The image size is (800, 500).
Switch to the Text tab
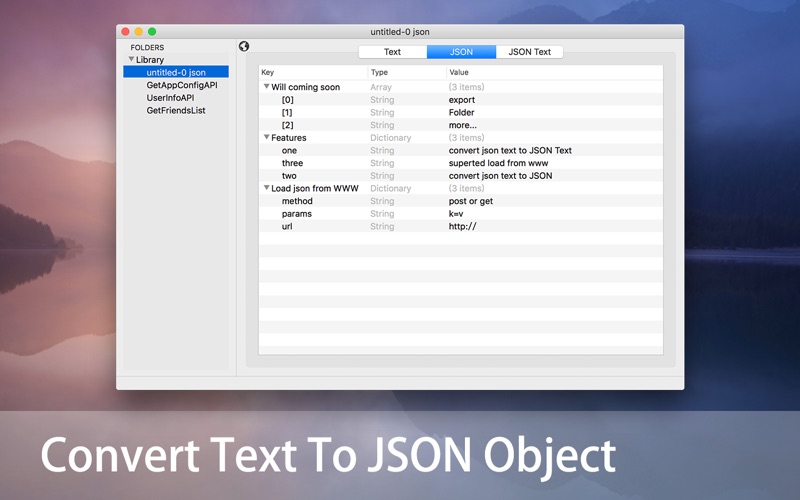point(392,52)
